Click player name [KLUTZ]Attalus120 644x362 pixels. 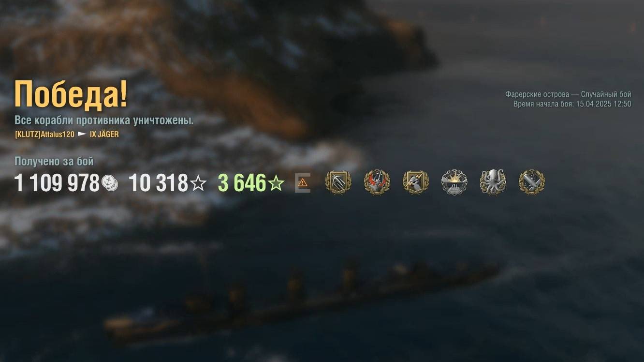click(x=44, y=134)
